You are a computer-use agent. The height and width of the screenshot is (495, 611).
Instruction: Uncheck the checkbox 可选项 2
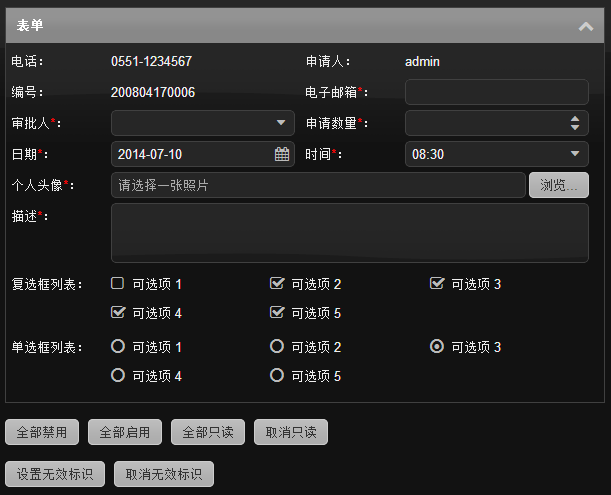[277, 283]
